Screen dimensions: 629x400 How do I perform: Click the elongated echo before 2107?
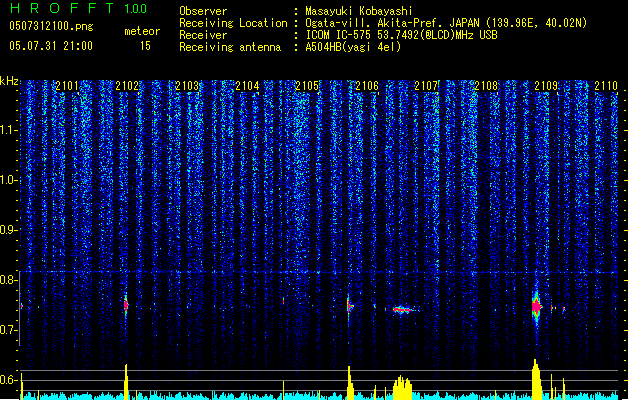pos(402,309)
